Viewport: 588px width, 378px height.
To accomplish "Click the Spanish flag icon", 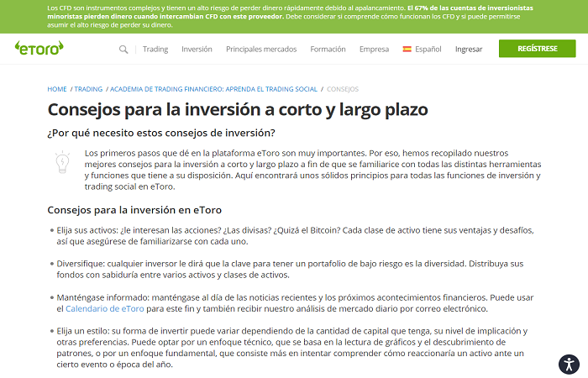I will coord(407,49).
